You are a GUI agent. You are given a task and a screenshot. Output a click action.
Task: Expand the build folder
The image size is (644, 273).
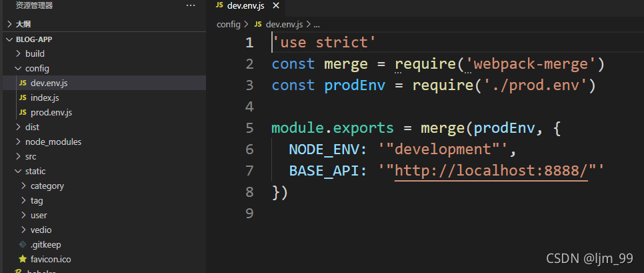coord(104,53)
